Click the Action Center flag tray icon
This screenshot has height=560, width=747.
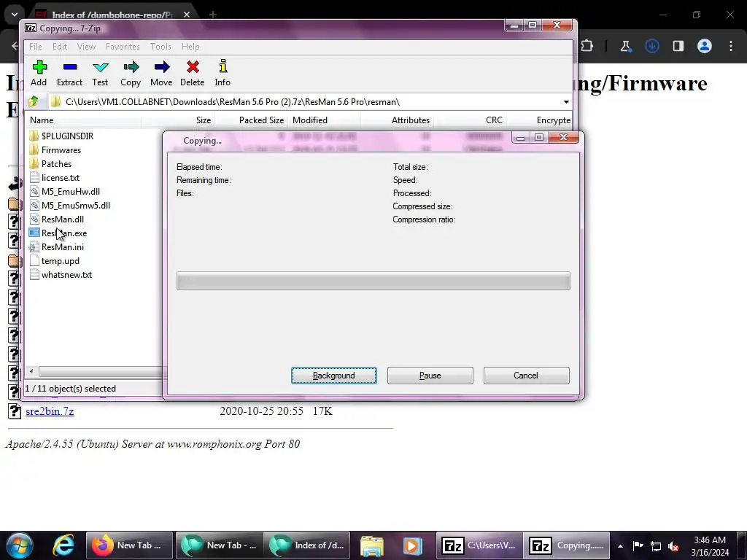(638, 546)
